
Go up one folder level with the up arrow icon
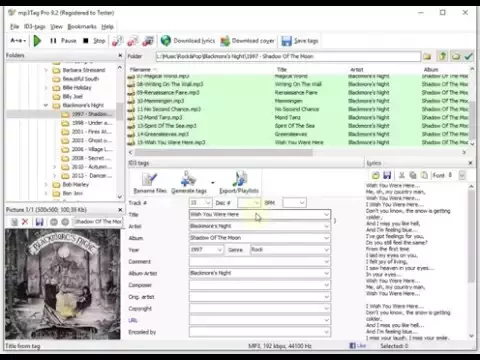(x=442, y=56)
